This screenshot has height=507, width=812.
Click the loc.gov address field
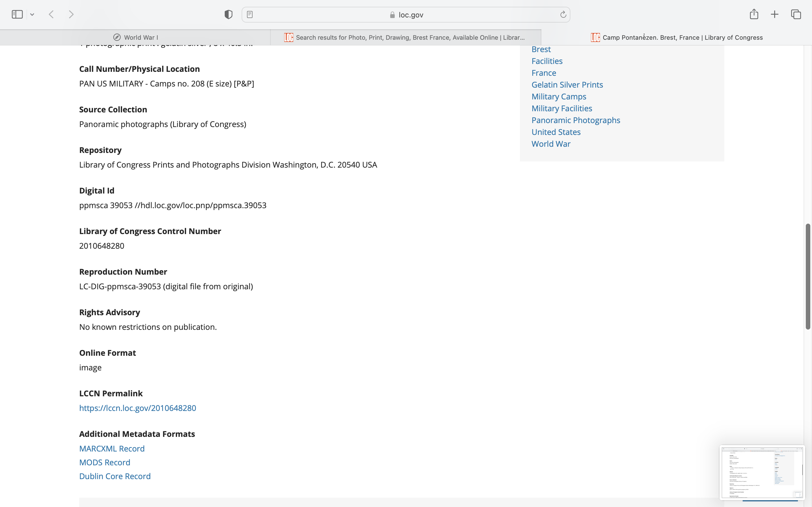click(406, 15)
